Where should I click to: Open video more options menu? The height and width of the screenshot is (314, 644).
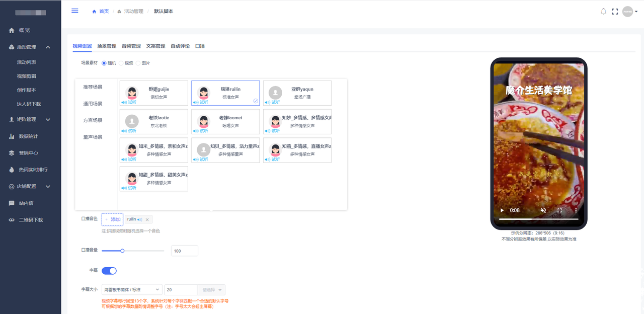576,210
